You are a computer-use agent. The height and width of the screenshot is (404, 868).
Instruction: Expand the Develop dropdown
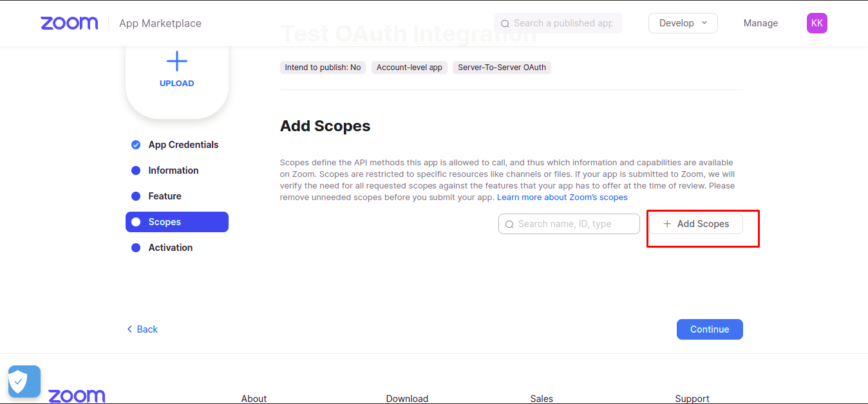683,23
